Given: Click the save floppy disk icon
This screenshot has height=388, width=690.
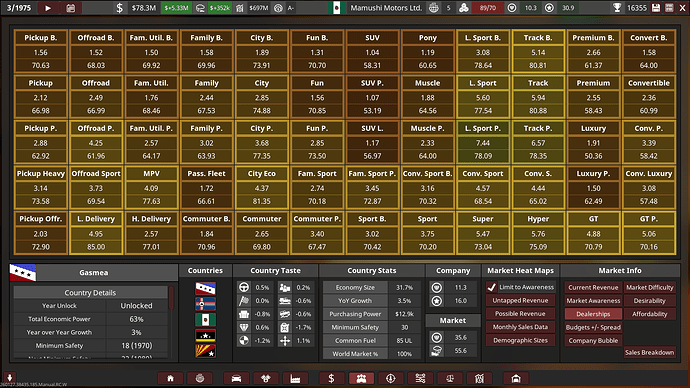Looking at the screenshot, I should (656, 8).
